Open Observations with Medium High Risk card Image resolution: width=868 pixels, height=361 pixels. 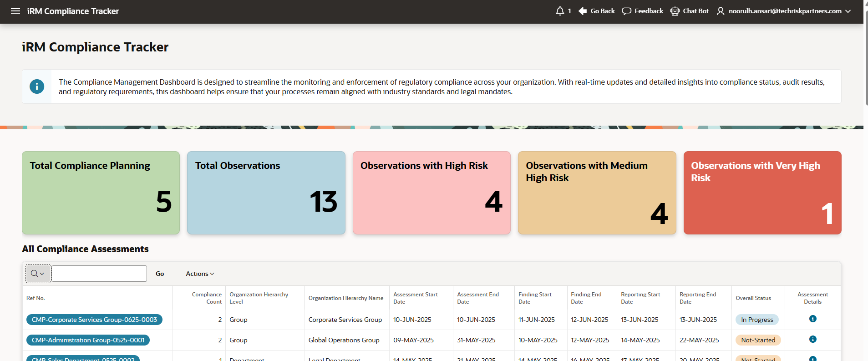[597, 193]
